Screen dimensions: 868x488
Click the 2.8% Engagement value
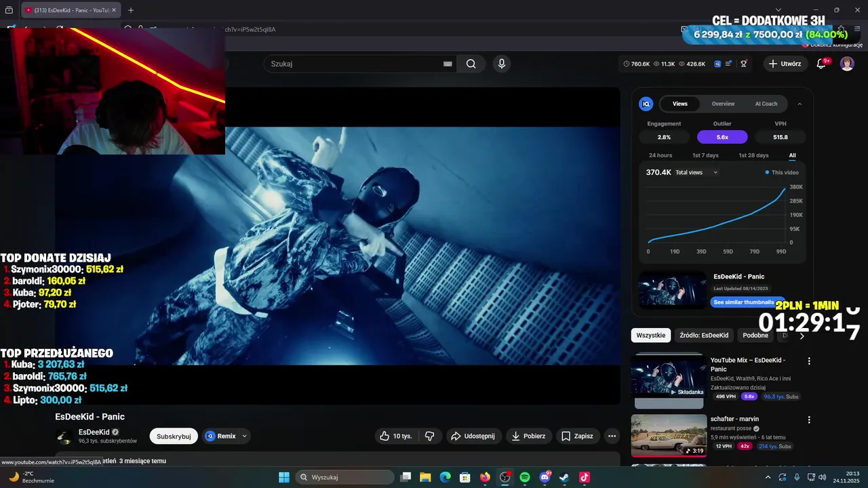coord(664,137)
